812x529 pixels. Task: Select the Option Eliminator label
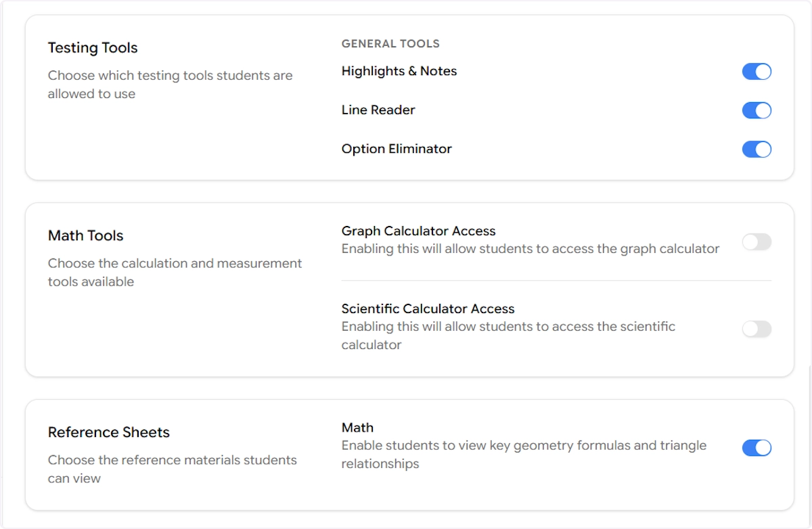click(x=396, y=149)
